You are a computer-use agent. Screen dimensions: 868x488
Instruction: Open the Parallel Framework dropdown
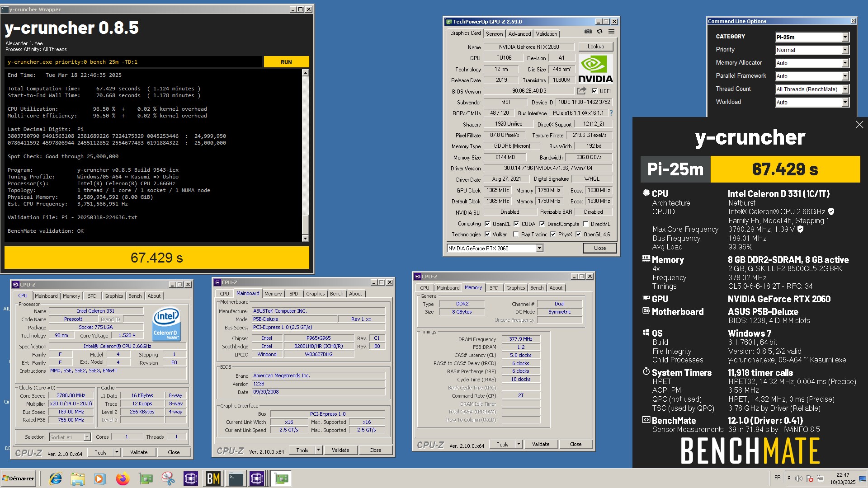[812, 76]
